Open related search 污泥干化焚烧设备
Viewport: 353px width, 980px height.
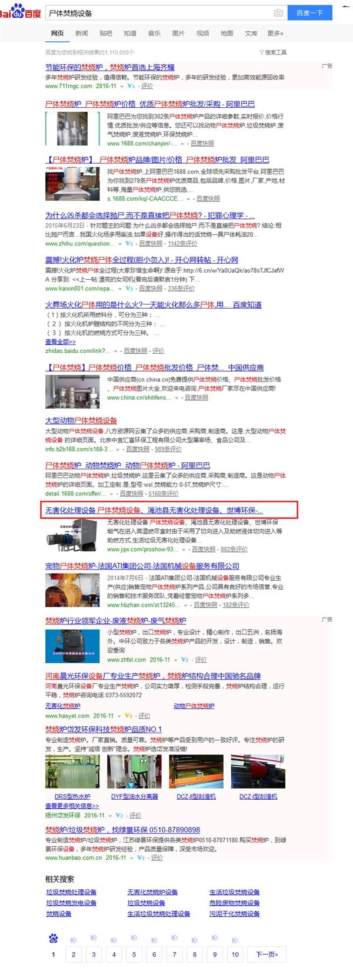click(235, 913)
